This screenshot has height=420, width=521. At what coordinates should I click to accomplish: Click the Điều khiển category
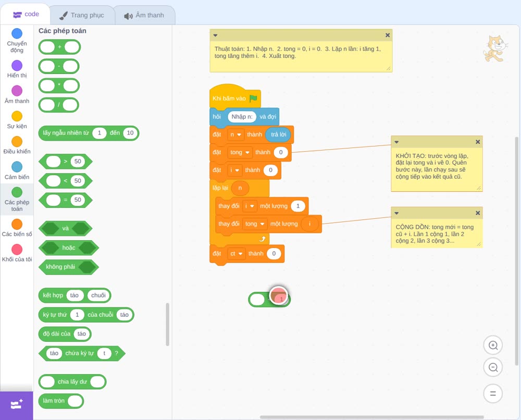[17, 145]
